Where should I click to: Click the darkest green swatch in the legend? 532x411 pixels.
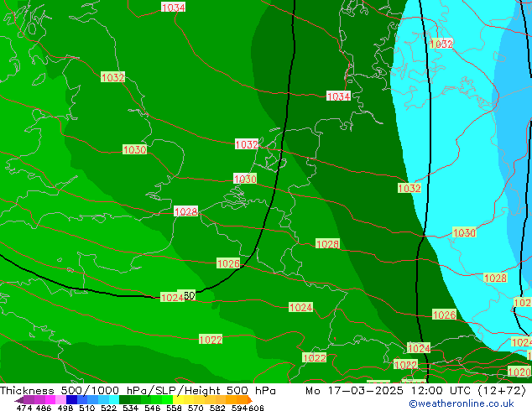pos(124,399)
